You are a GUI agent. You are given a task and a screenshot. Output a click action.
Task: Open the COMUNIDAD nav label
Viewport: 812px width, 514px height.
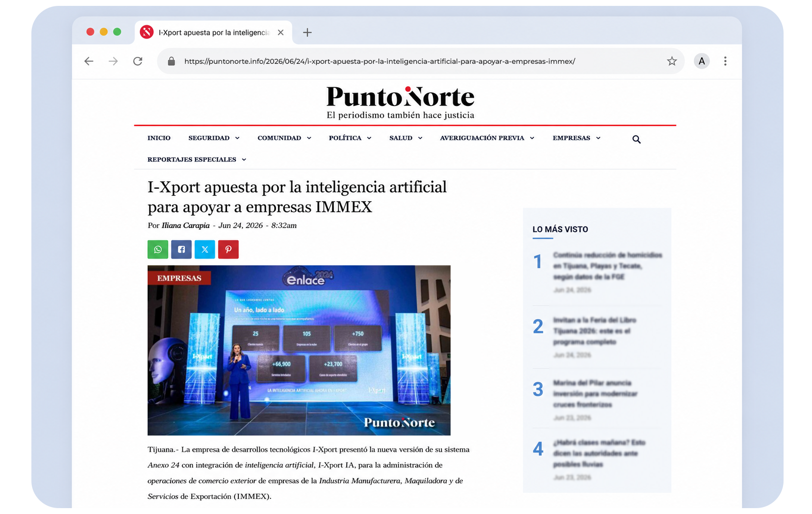coord(279,138)
